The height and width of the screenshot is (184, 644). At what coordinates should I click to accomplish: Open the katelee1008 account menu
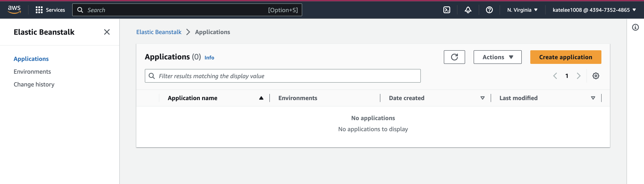coord(594,10)
